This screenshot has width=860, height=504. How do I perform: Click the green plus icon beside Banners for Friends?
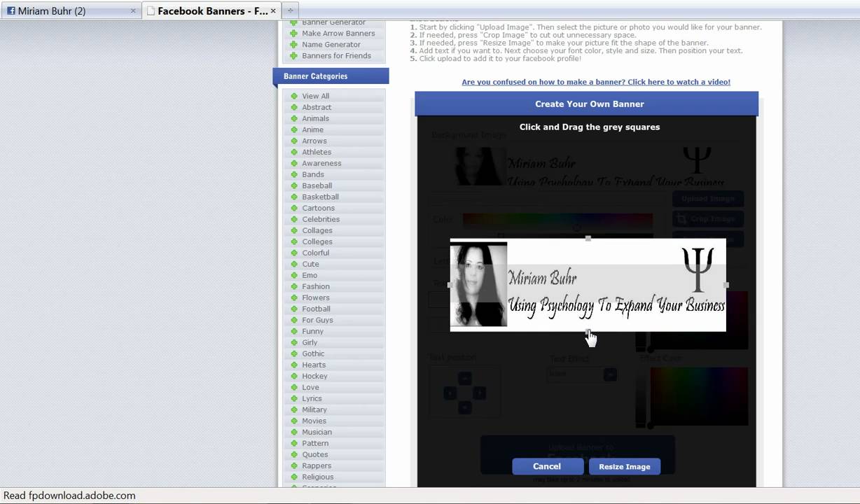[294, 55]
